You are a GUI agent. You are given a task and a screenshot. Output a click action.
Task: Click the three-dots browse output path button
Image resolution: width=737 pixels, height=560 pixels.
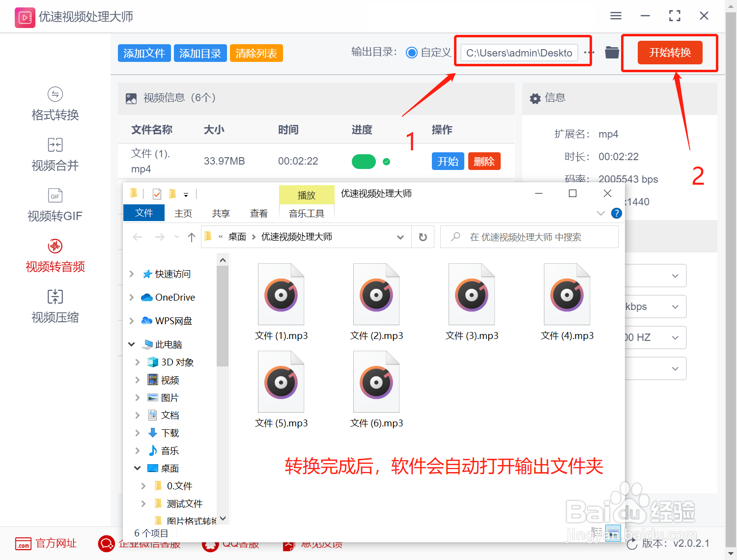(x=589, y=53)
